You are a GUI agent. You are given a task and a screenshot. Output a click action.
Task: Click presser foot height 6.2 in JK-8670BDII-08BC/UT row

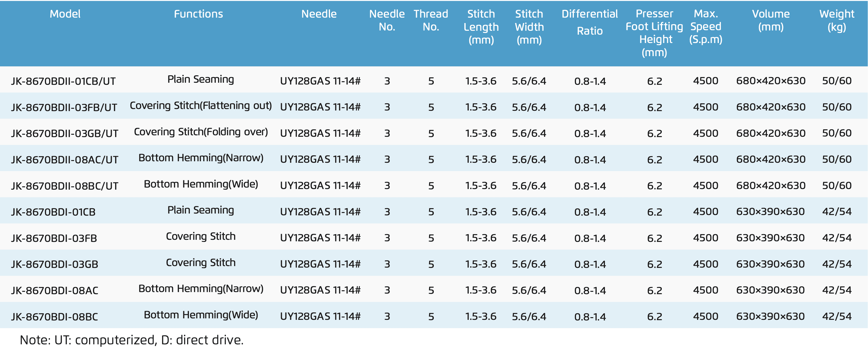pos(655,186)
